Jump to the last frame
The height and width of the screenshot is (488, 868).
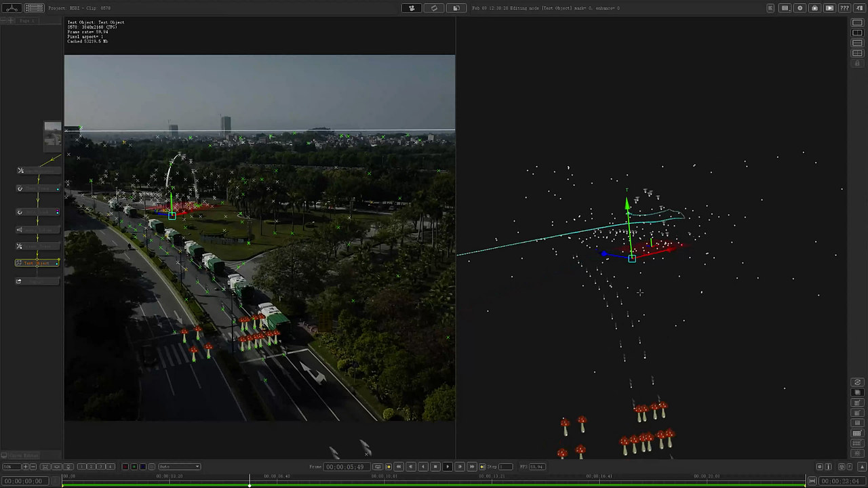point(472,466)
